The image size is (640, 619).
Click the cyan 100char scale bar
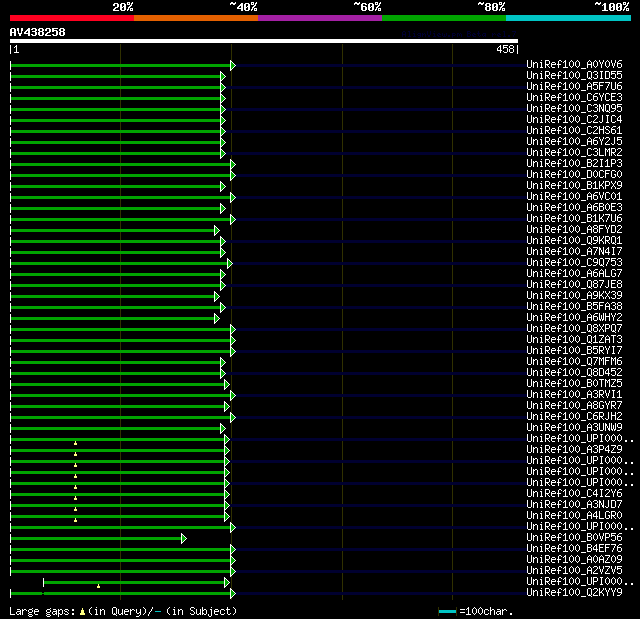tap(447, 611)
